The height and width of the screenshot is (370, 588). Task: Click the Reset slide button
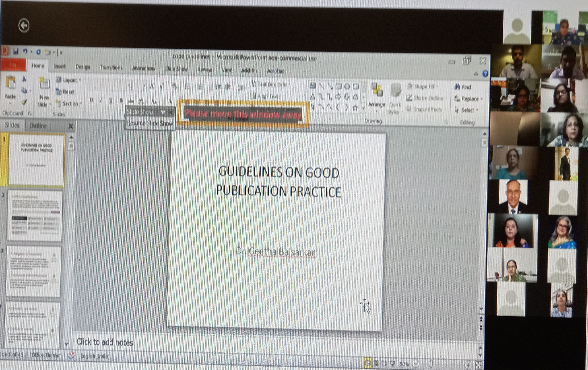pos(65,92)
